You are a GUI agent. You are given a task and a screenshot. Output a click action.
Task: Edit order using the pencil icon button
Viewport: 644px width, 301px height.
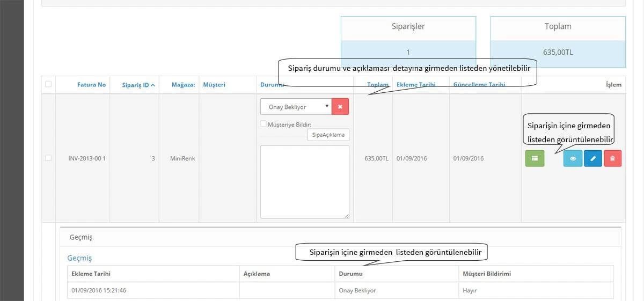click(592, 158)
